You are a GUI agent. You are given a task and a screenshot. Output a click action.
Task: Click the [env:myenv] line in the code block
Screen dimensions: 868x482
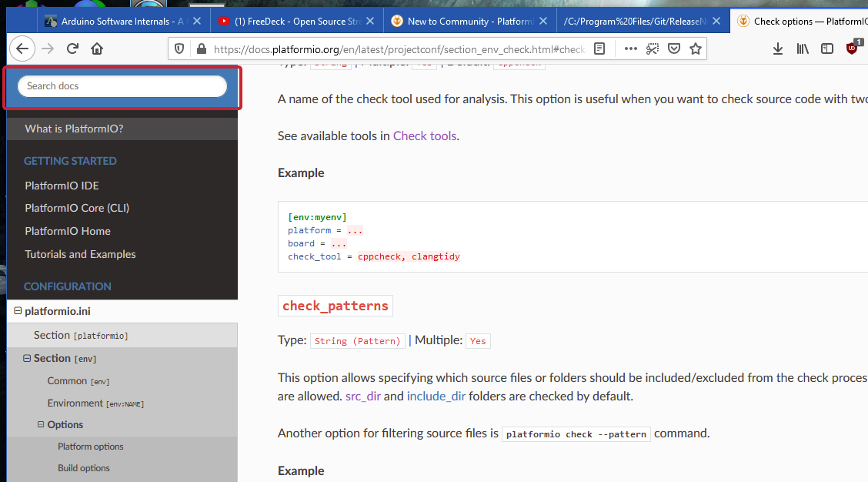317,217
